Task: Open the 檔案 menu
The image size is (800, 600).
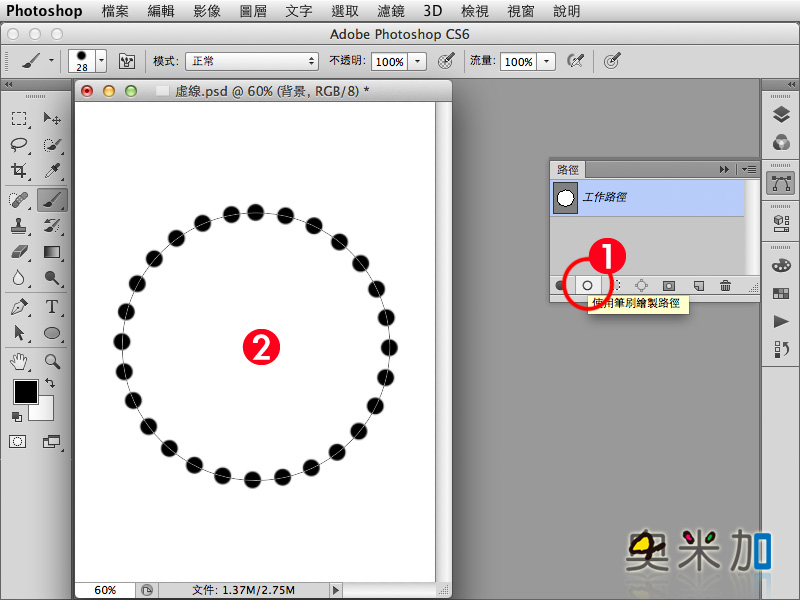Action: (x=115, y=11)
